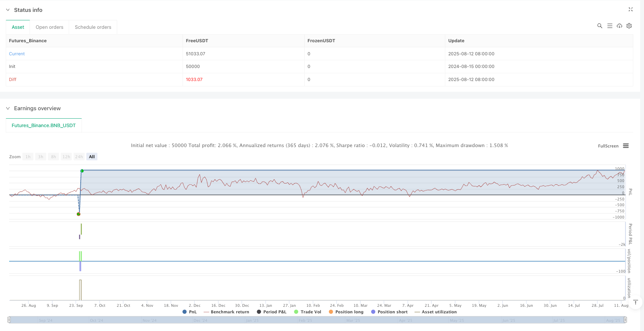Click the FullScreen button
The width and height of the screenshot is (644, 331).
pos(608,146)
